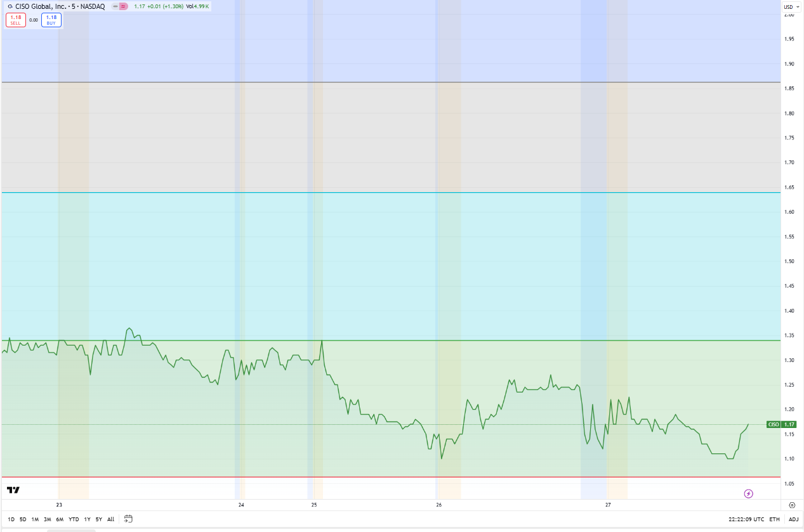Toggle the ETH extended hours session
804x532 pixels.
(x=775, y=519)
